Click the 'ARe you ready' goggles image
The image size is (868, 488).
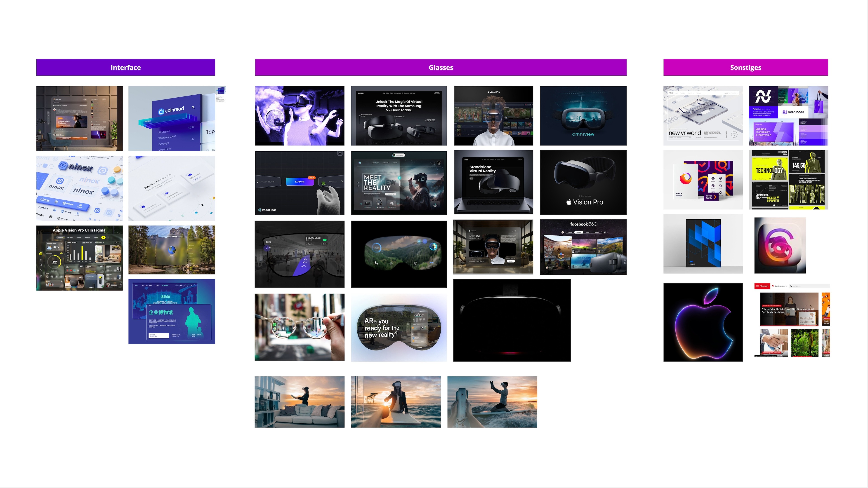399,327
